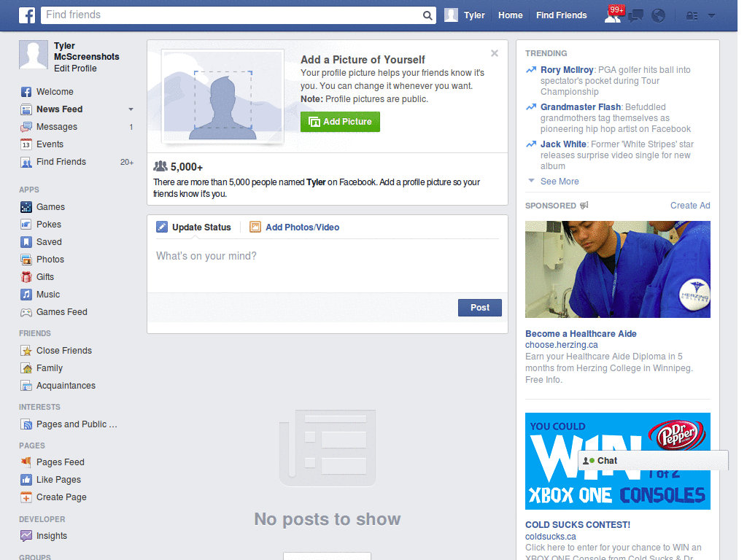Open Rory McIlroy trending topic
This screenshot has height=560, width=747.
[x=567, y=70]
